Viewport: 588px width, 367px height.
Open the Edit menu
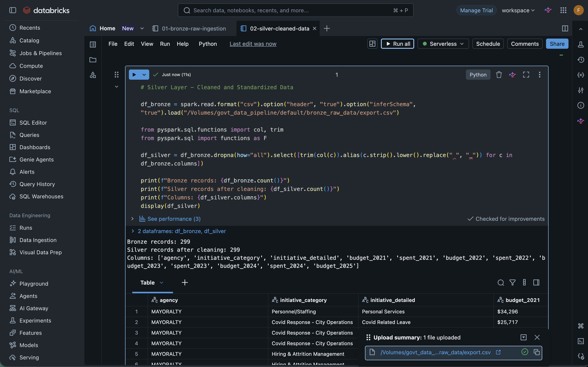[129, 44]
